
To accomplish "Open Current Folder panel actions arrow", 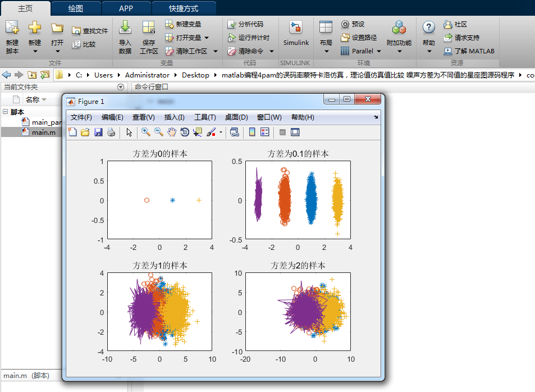I will coord(121,87).
